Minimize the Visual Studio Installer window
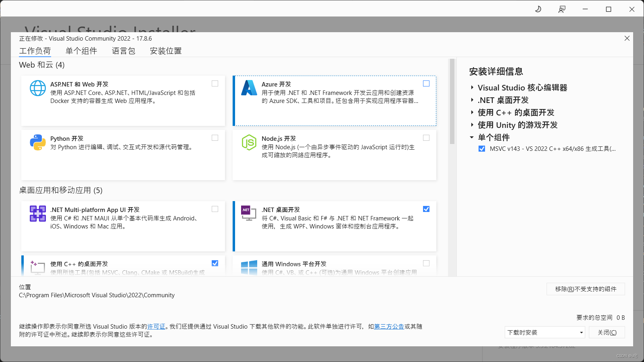Screen dimensions: 644x362 585,9
